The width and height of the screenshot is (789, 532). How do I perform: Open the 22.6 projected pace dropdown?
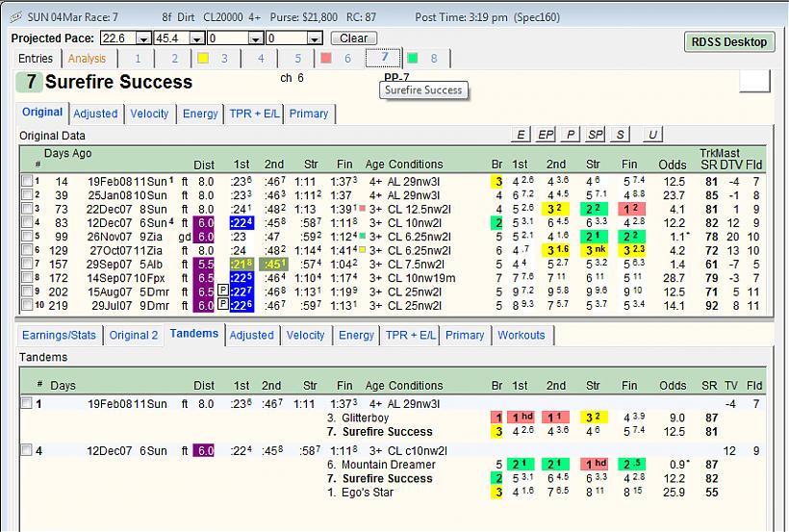click(144, 38)
